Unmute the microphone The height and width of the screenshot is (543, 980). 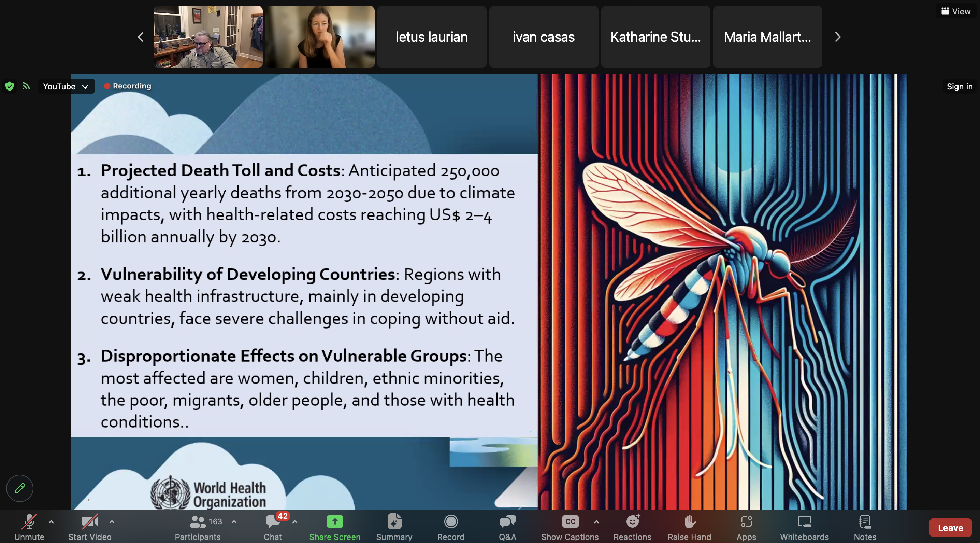pos(29,527)
